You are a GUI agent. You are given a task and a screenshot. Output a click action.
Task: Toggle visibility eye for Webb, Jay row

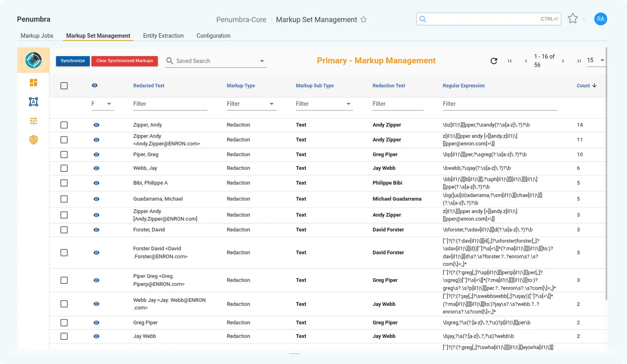[96, 168]
